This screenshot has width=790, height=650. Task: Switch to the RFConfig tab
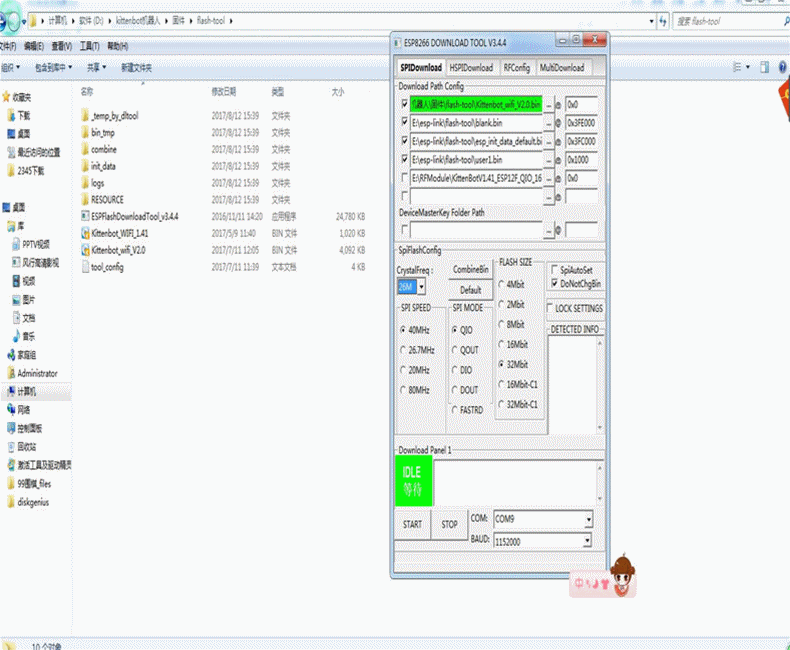(x=516, y=68)
